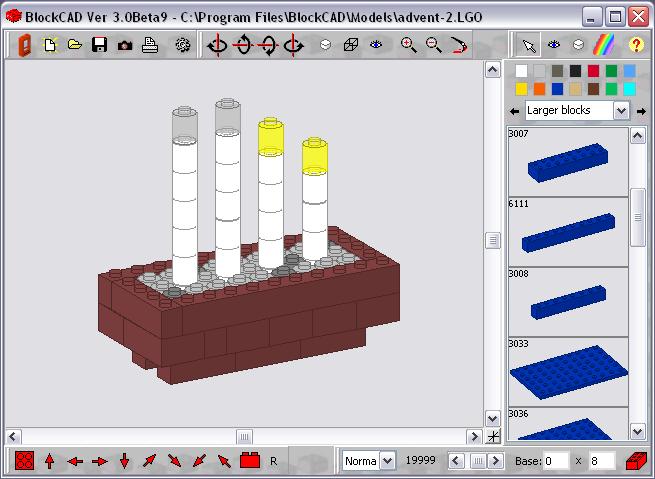Click the red brick with studs icon

[x=250, y=460]
